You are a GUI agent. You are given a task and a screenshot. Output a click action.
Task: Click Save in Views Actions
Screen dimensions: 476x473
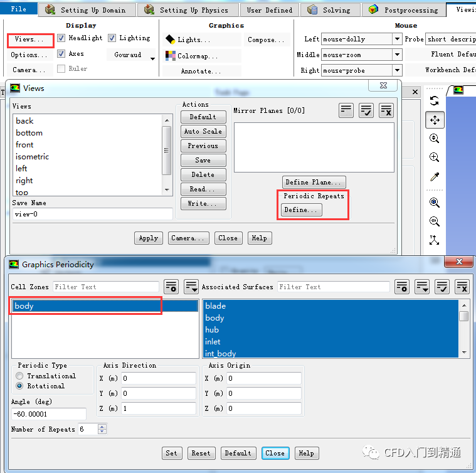(x=203, y=160)
